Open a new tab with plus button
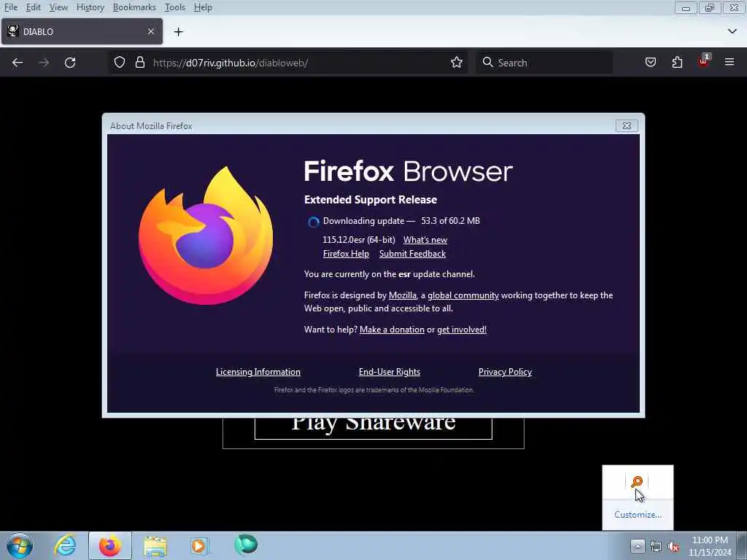 [179, 32]
